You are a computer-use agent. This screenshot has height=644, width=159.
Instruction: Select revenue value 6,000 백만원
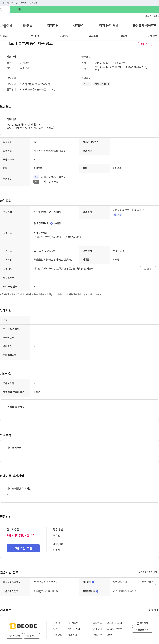pos(115,629)
